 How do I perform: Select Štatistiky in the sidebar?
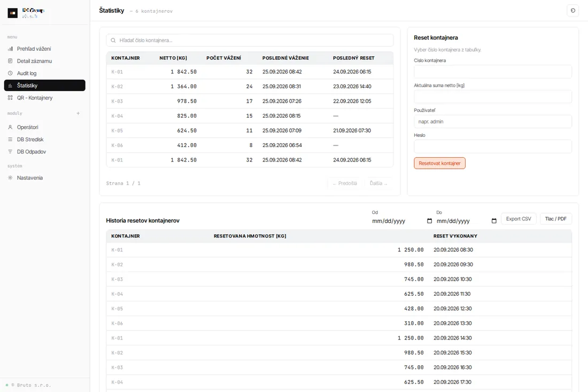tap(44, 85)
